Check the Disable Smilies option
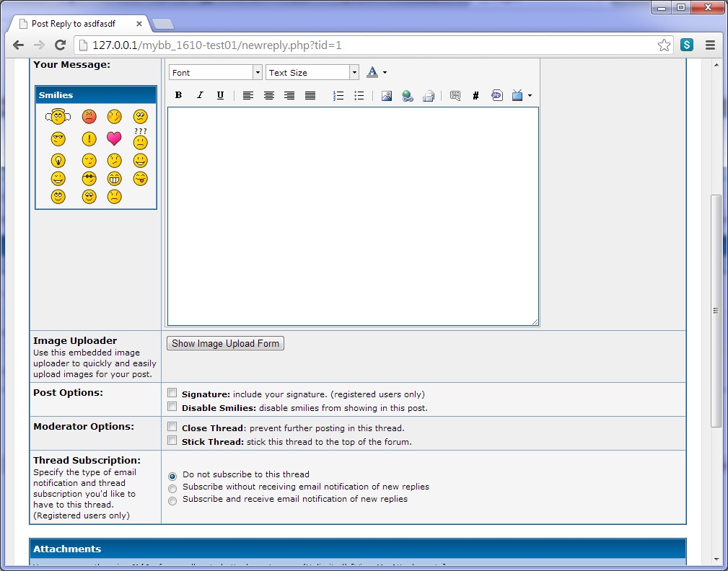The height and width of the screenshot is (571, 728). pos(172,407)
